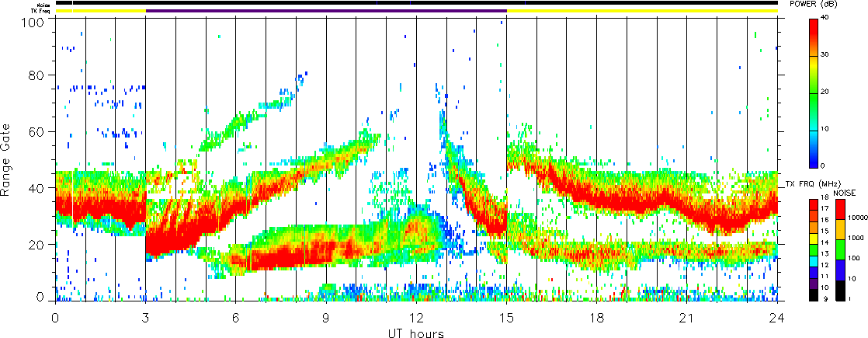Click the 21 tick label on UT hours axis
868x338 pixels.
687,318
